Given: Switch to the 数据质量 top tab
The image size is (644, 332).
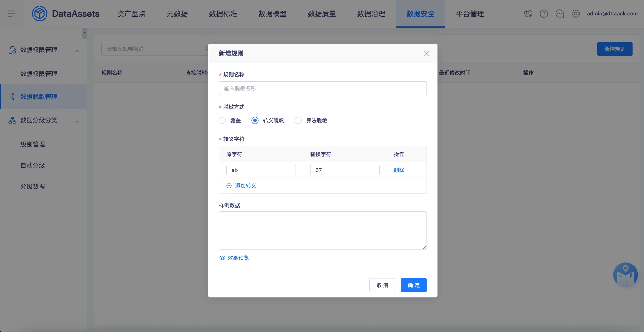Looking at the screenshot, I should pos(322,14).
